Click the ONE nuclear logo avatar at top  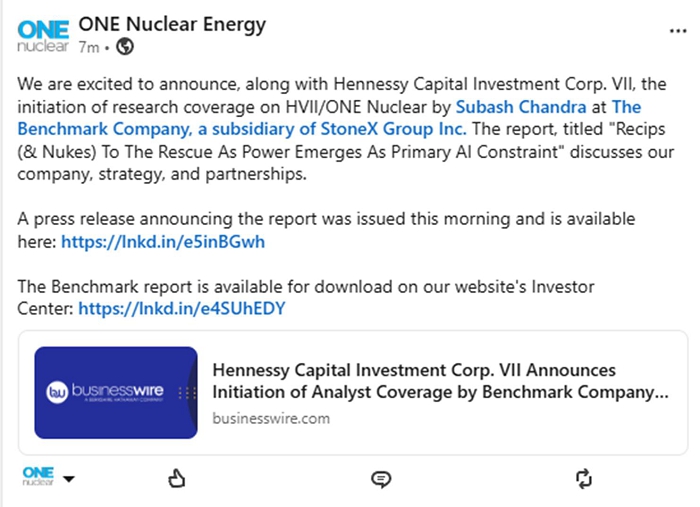(x=43, y=36)
